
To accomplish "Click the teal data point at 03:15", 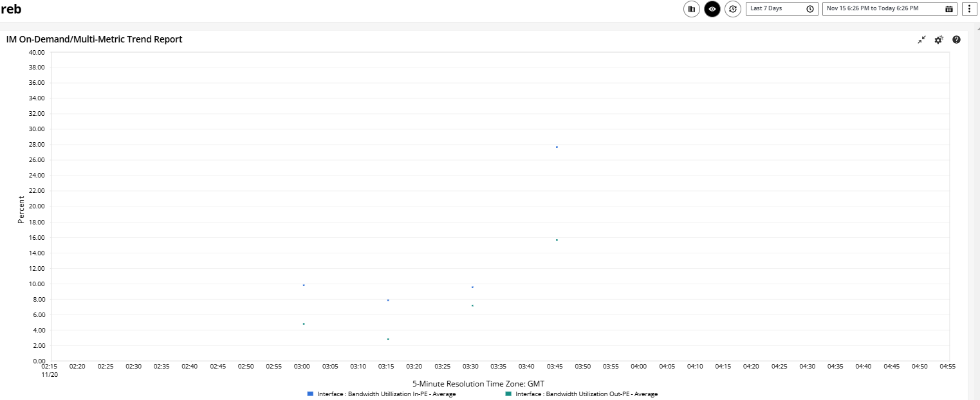I will coord(388,339).
